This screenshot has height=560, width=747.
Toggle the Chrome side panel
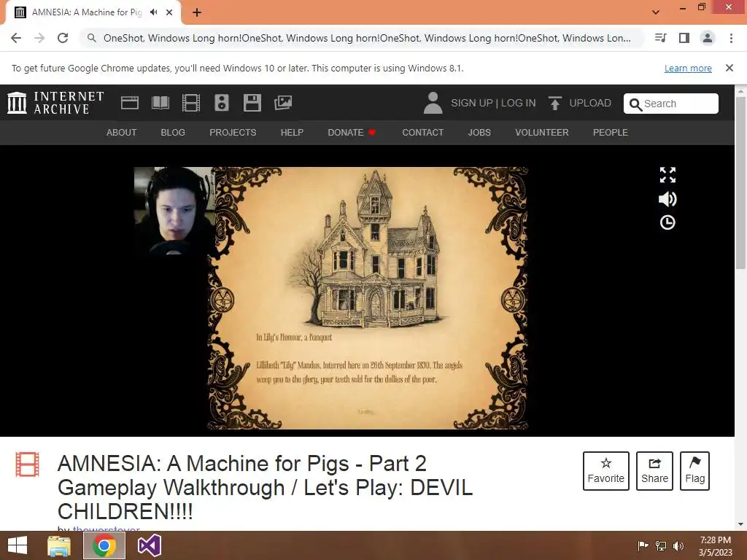(x=684, y=38)
